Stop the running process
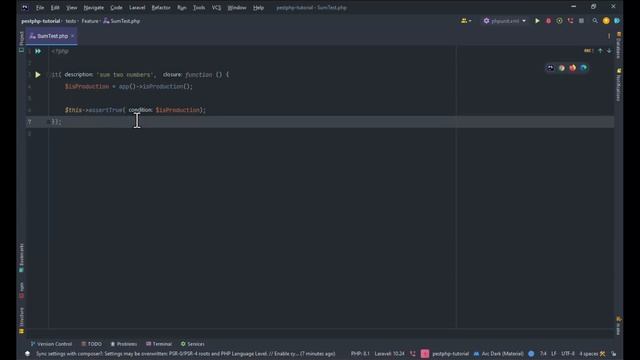This screenshot has width=640, height=360. (x=581, y=21)
